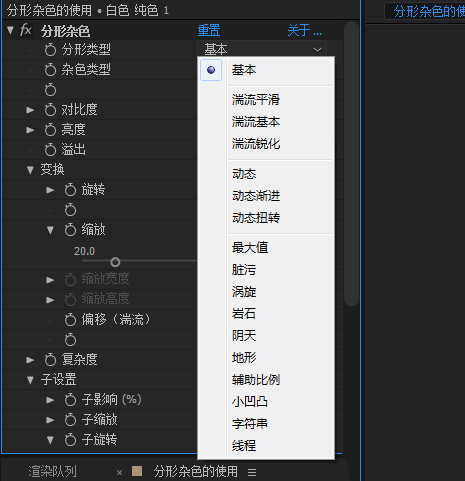The width and height of the screenshot is (465, 481).
Task: Click the 20.0 scale value
Action: 84,251
